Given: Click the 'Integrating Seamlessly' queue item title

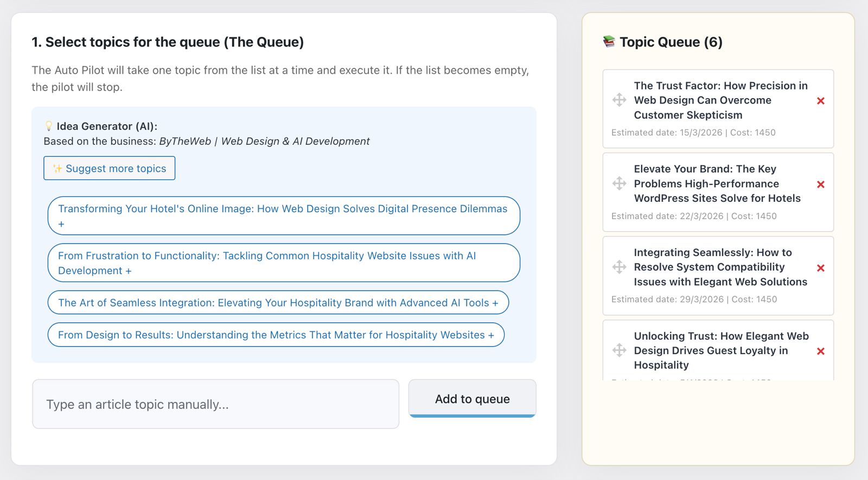Looking at the screenshot, I should pyautogui.click(x=720, y=267).
